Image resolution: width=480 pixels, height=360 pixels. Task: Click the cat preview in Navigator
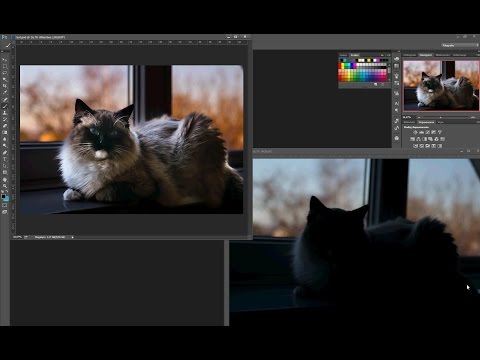point(441,86)
